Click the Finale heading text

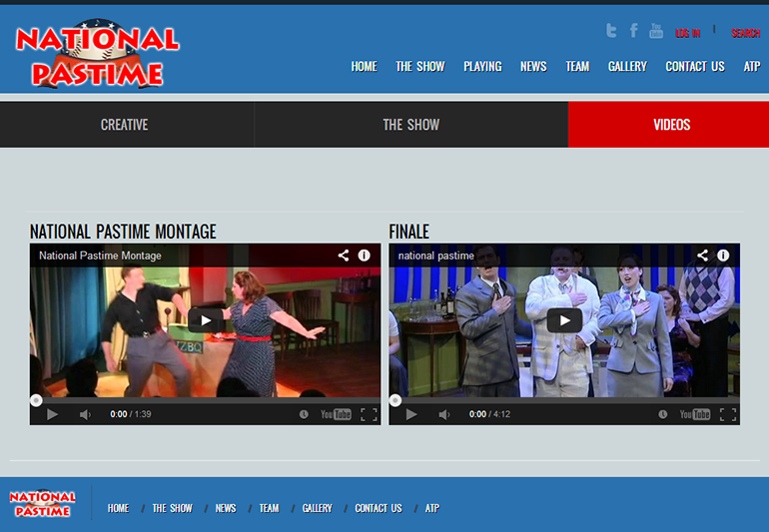pos(409,232)
